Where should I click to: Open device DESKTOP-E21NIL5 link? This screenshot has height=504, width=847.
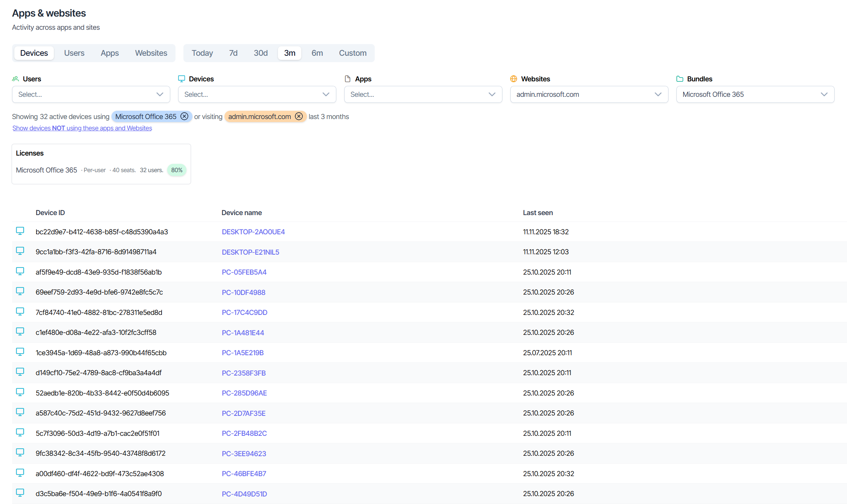(x=250, y=252)
